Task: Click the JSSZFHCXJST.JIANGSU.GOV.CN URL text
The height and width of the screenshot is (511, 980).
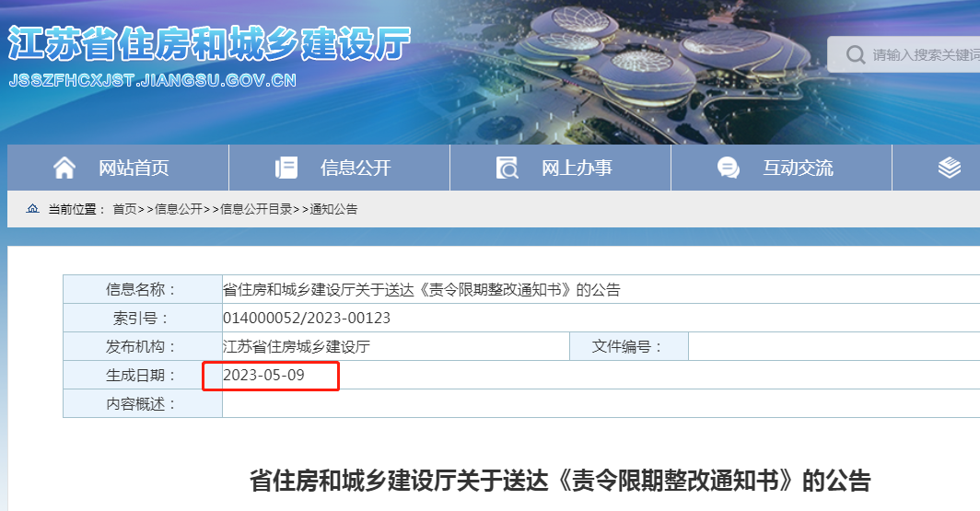Action: 153,80
